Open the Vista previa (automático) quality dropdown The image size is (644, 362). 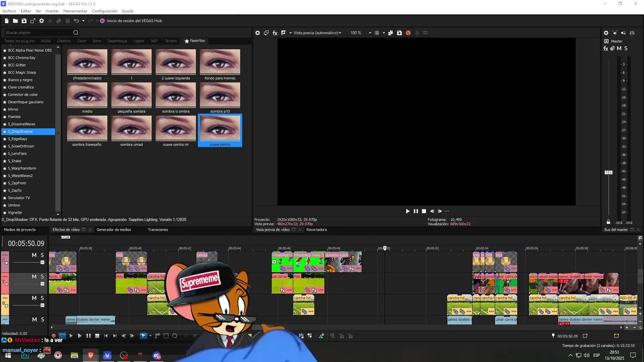(317, 33)
